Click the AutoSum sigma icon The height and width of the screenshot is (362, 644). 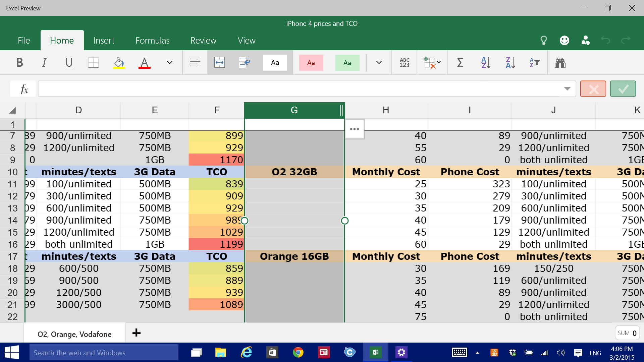pos(460,63)
